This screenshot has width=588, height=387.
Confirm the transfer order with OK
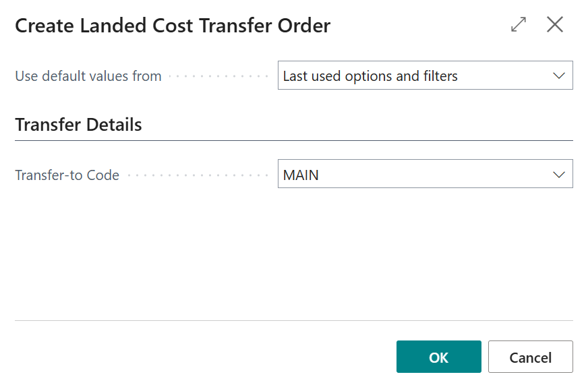[438, 357]
